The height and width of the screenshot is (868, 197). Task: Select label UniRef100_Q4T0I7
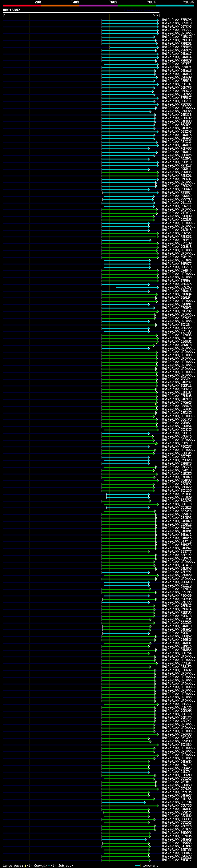[177, 213]
